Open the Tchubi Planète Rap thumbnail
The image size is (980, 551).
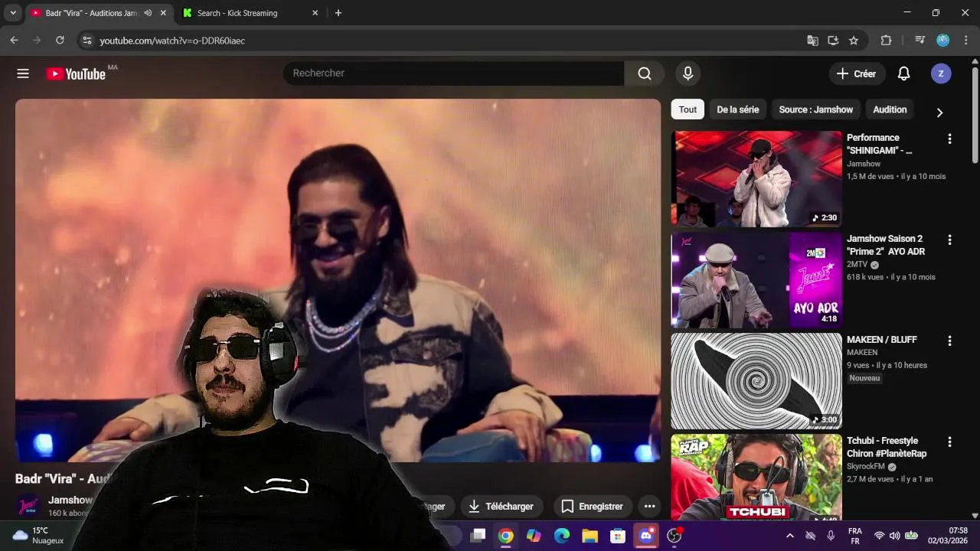point(756,477)
